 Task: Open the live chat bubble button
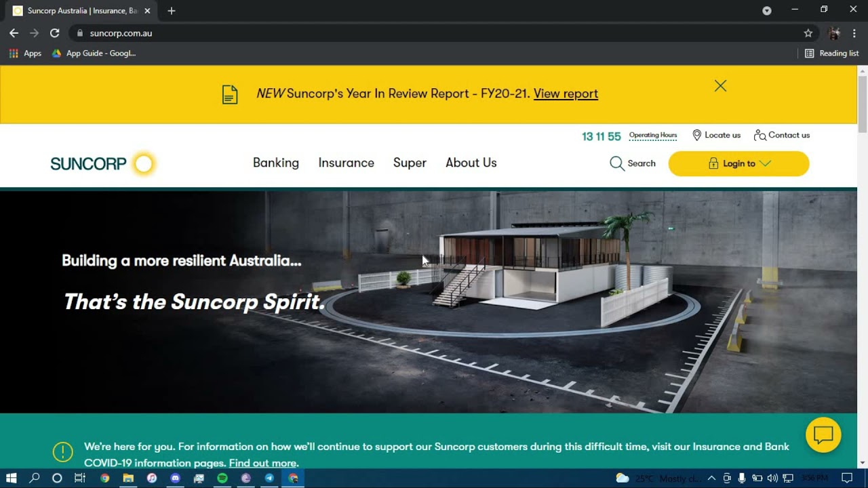point(823,435)
